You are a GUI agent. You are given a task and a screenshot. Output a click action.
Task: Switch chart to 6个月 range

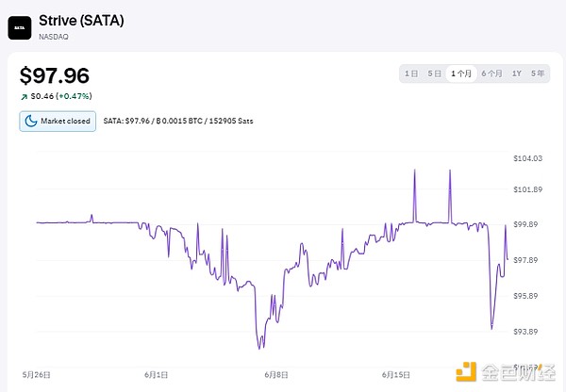491,73
